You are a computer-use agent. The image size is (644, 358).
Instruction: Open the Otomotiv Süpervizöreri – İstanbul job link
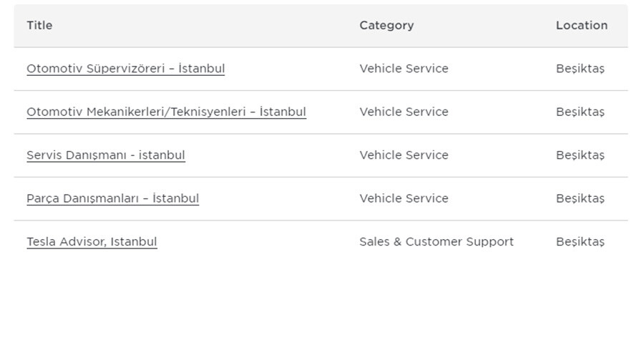click(125, 69)
